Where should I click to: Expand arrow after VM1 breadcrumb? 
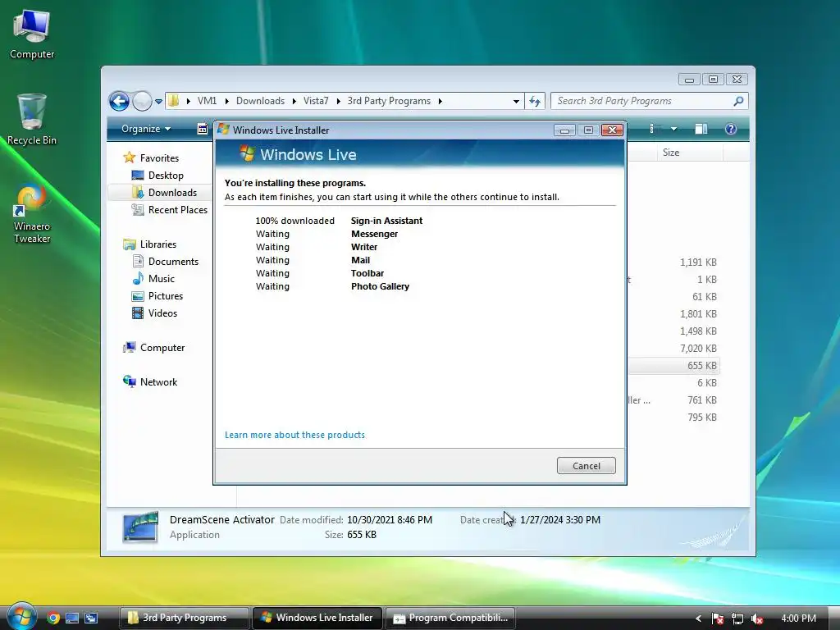226,101
